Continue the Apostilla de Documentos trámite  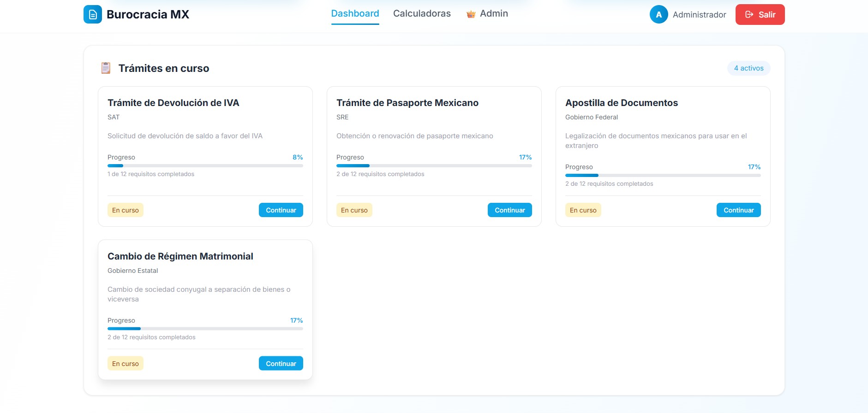[x=739, y=210]
